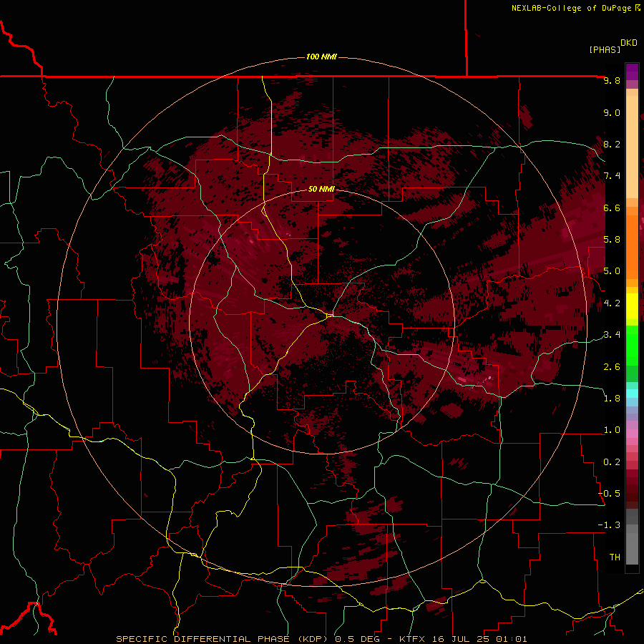
Task: Click the 5.0 value on the color scale
Action: click(x=612, y=271)
